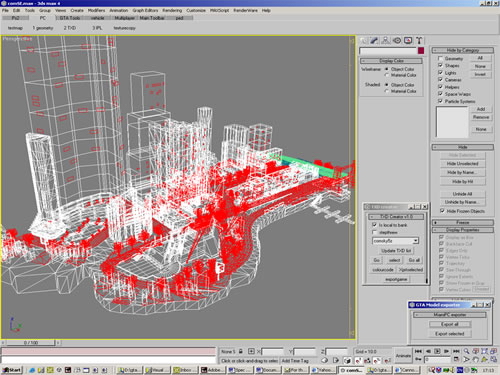Open the MAXScript menu

tap(219, 10)
